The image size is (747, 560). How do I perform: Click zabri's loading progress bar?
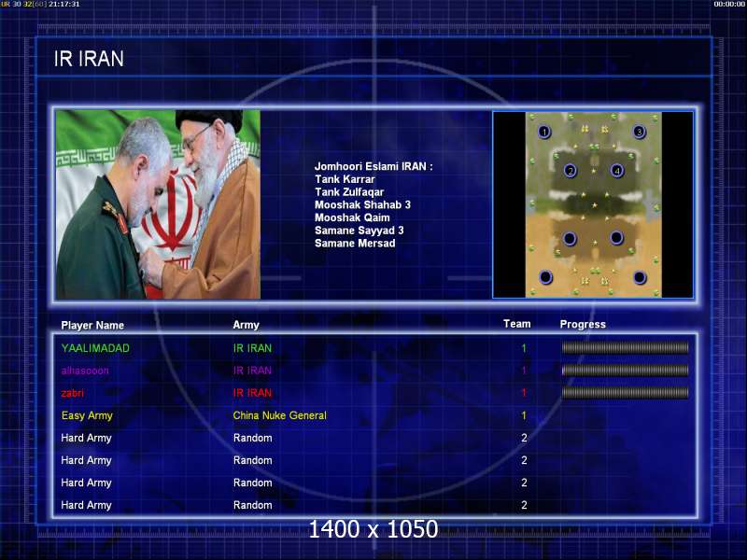point(625,393)
